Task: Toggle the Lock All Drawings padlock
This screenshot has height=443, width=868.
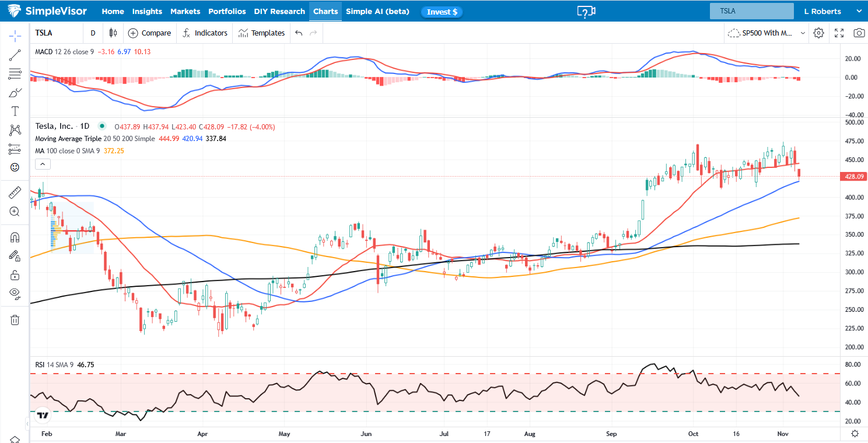Action: pos(16,275)
